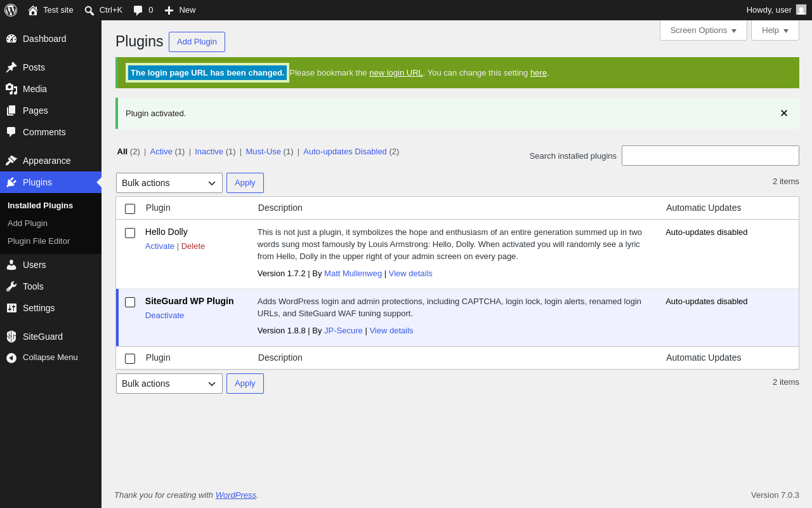The image size is (812, 508).
Task: Click the top Apply button
Action: pyautogui.click(x=245, y=183)
